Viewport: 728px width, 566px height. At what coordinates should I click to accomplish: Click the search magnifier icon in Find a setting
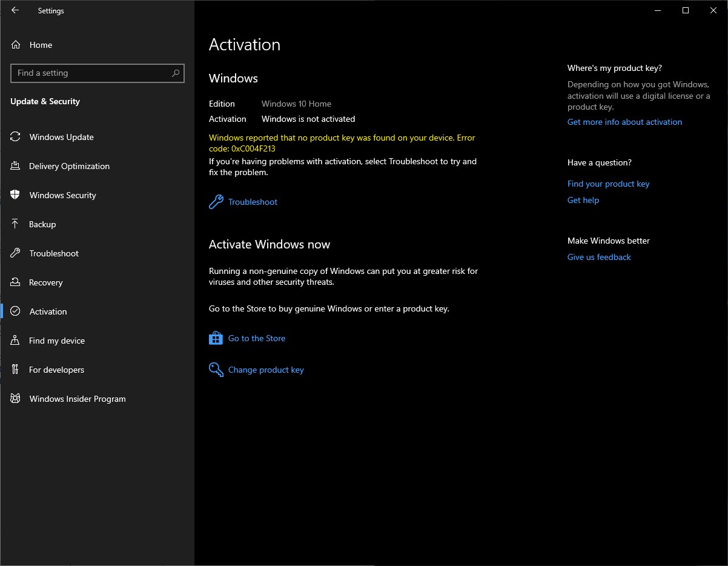(176, 73)
